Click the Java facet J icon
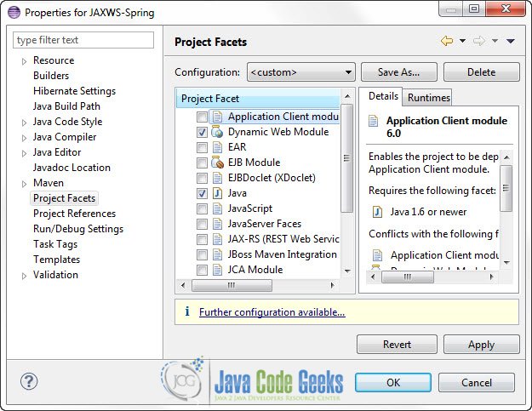 [217, 193]
